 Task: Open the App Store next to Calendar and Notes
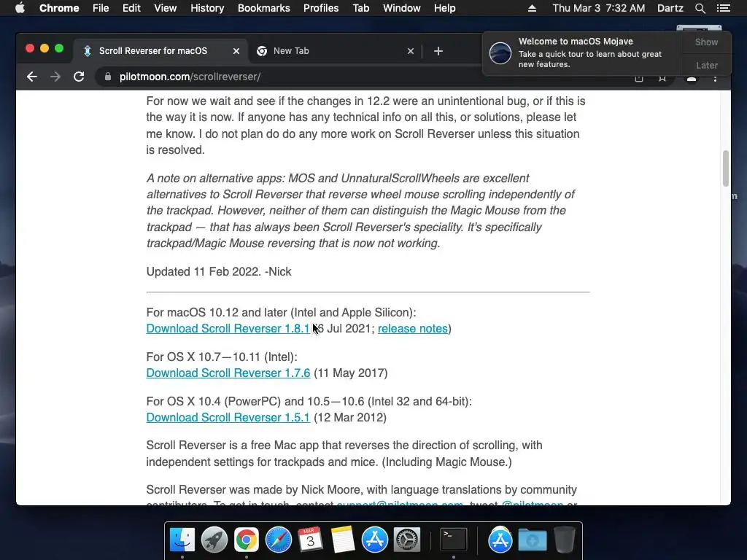pyautogui.click(x=374, y=540)
